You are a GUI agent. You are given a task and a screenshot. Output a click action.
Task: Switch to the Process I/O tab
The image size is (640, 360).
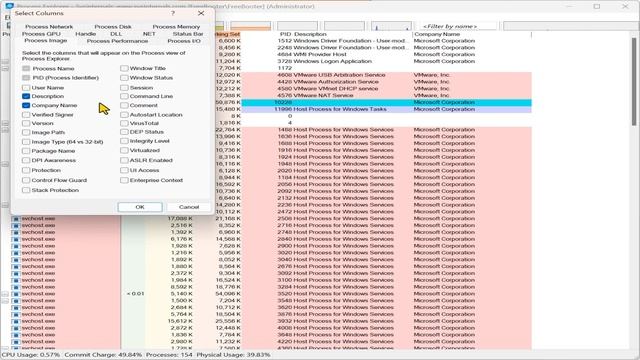tap(184, 41)
